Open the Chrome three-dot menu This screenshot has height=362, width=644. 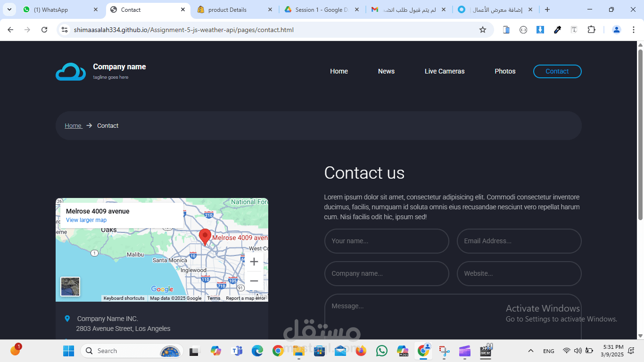coord(633,30)
